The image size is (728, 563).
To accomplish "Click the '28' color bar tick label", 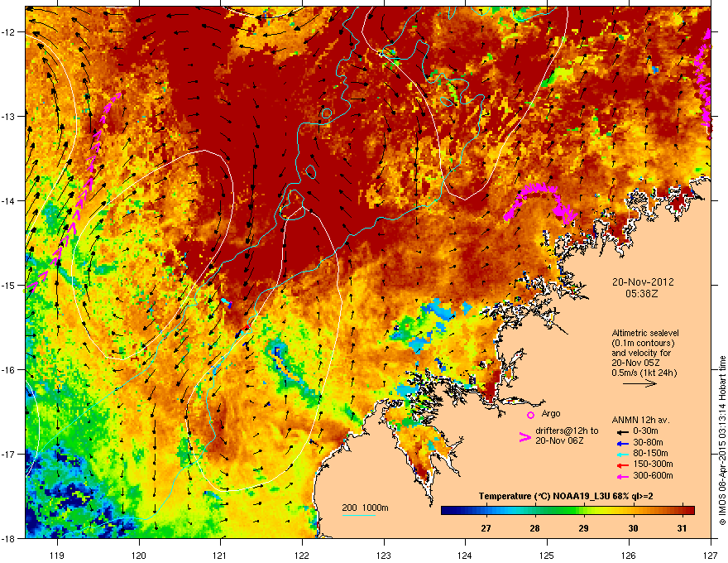I will (x=535, y=528).
